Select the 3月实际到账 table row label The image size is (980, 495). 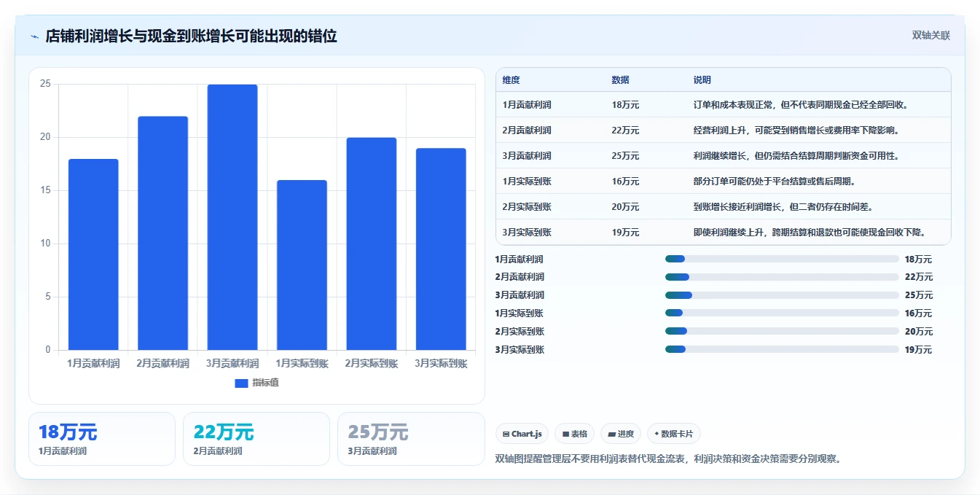tap(527, 233)
